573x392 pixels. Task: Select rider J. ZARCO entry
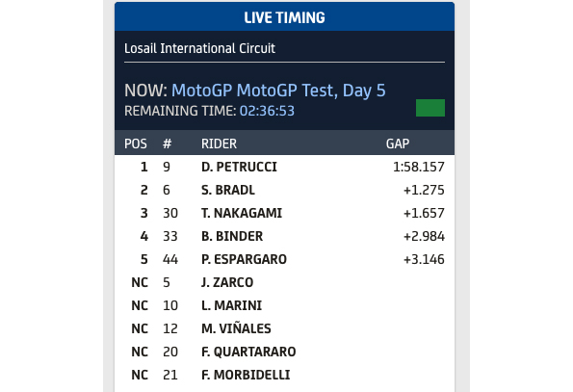pos(284,282)
